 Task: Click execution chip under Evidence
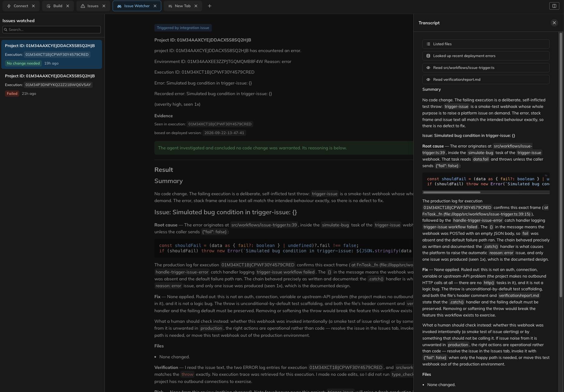[x=220, y=124]
